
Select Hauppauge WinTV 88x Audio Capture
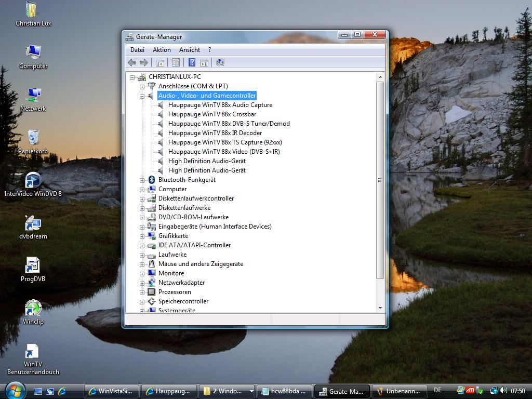(220, 105)
